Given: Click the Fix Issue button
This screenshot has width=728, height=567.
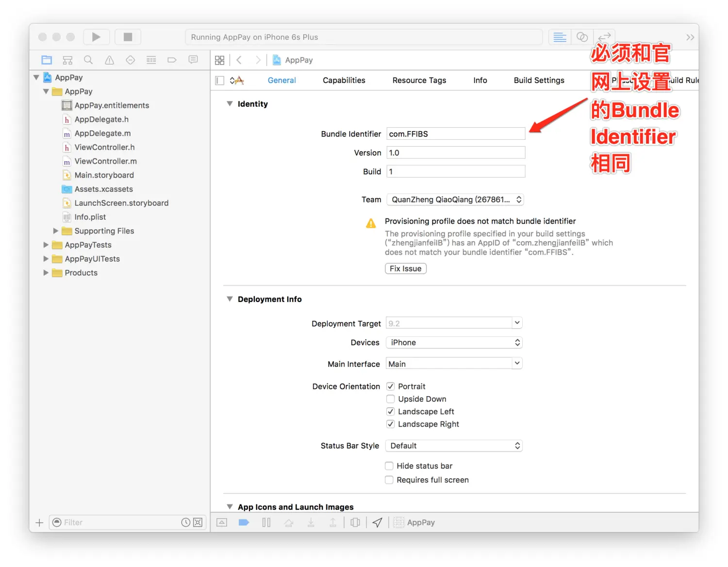Looking at the screenshot, I should coord(406,268).
